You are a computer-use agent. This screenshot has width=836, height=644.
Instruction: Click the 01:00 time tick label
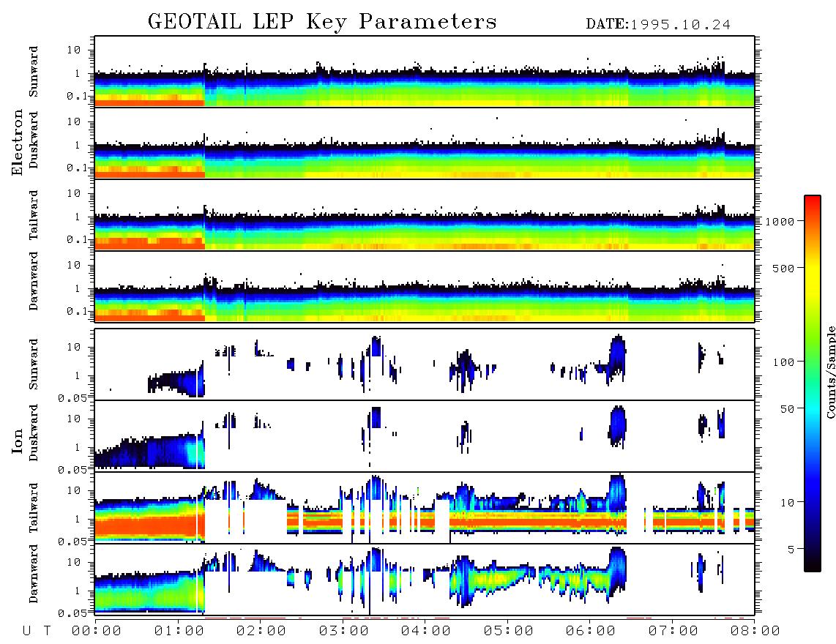(179, 632)
